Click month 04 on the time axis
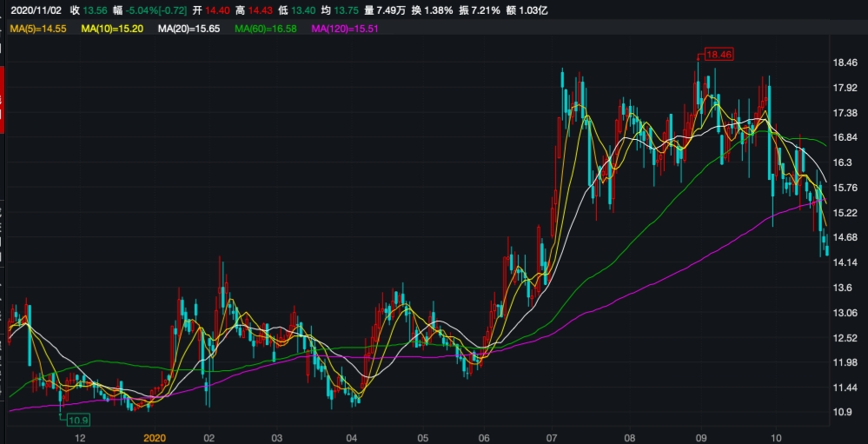 tap(351, 437)
